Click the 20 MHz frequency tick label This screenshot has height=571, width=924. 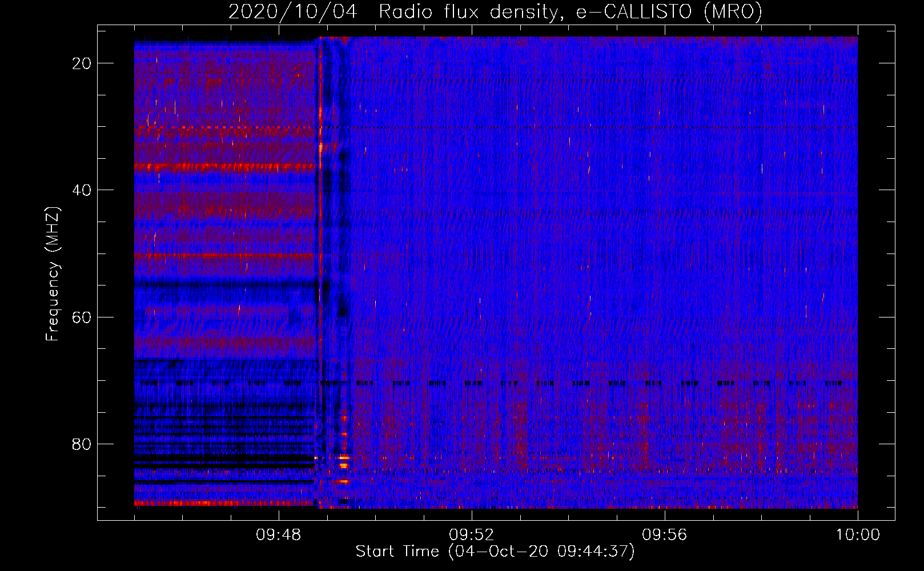(x=82, y=63)
